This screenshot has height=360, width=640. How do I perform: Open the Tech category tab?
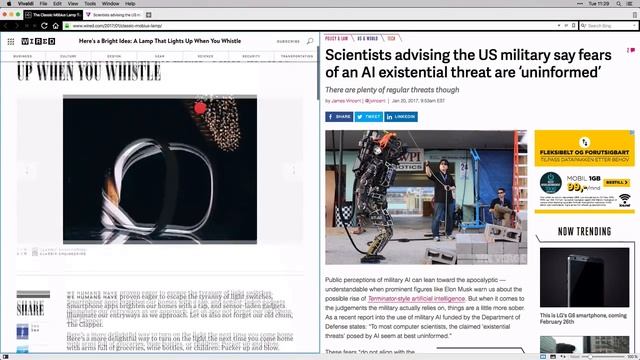pyautogui.click(x=391, y=38)
